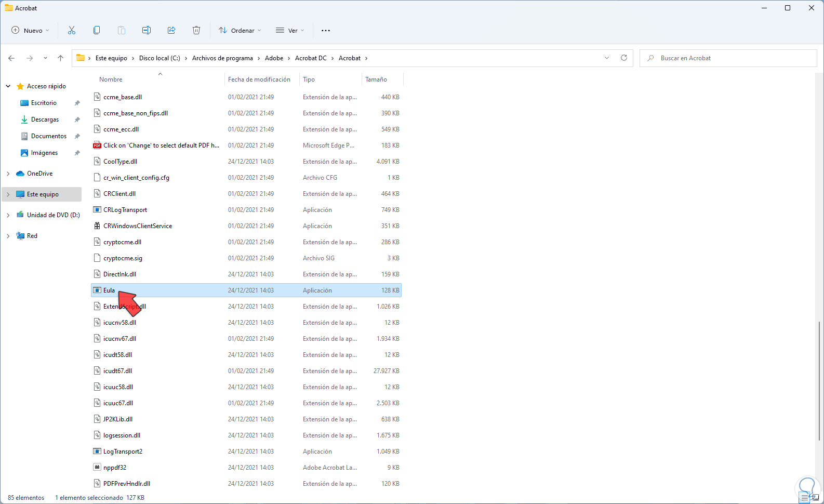Select Imágenes in the navigation pane

point(44,153)
